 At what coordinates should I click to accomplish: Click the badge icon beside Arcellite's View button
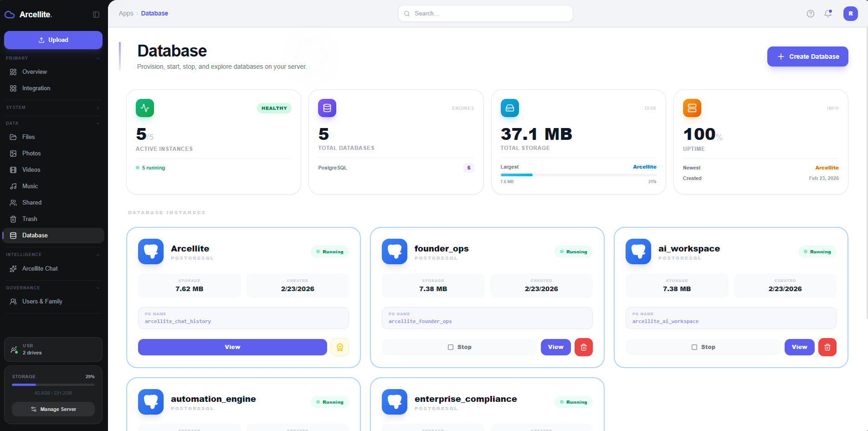tap(340, 347)
